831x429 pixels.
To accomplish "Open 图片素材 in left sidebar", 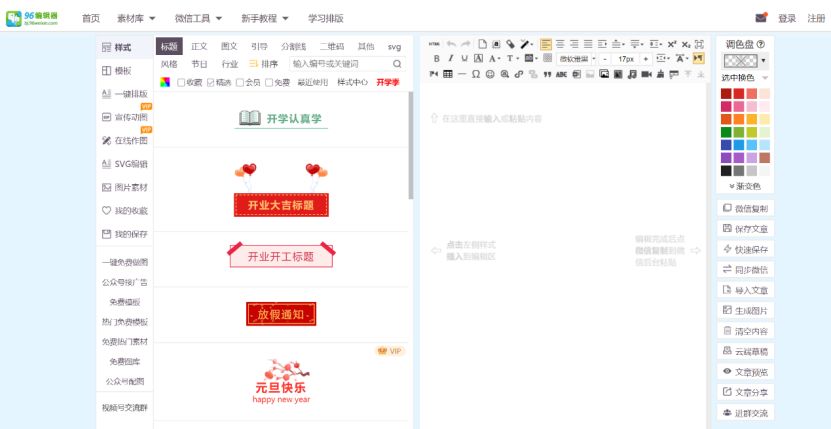I will [125, 187].
